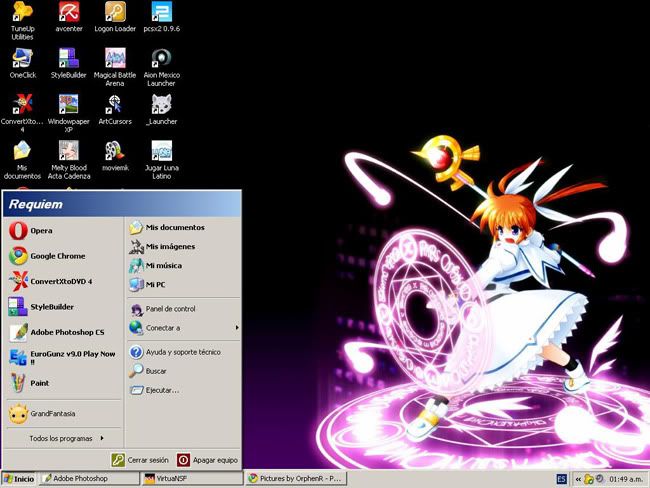Select the StyleBuilder desktop shortcut
650x488 pixels.
(69, 63)
